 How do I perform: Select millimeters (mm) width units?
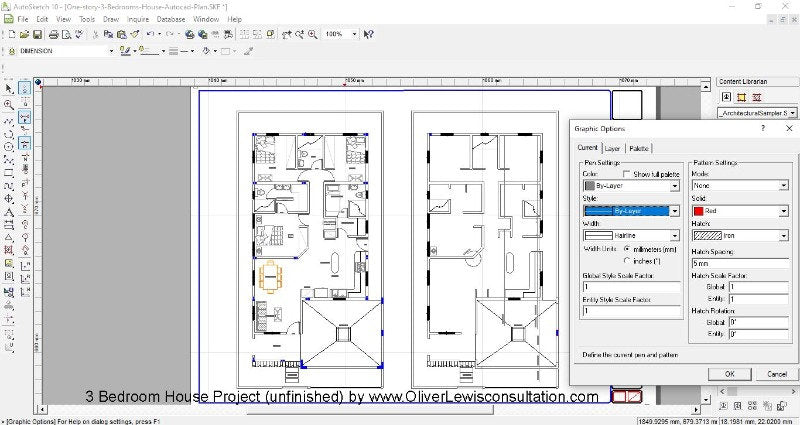click(x=627, y=248)
